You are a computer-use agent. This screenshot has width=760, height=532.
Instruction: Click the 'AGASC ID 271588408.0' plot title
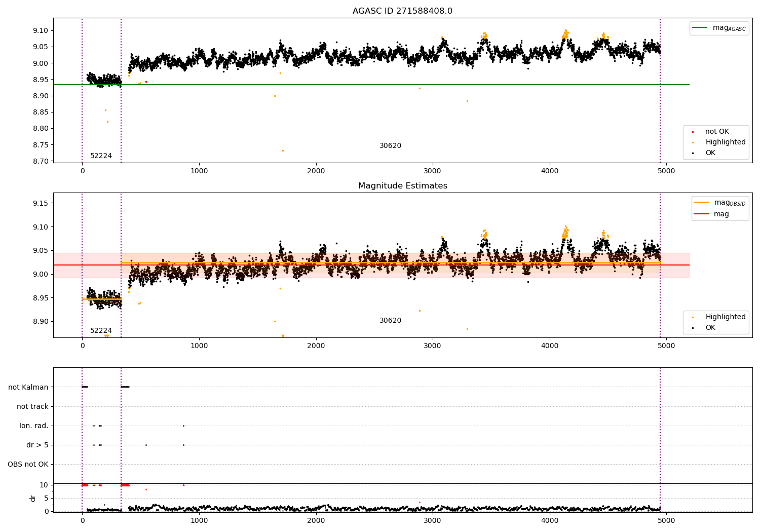[402, 11]
